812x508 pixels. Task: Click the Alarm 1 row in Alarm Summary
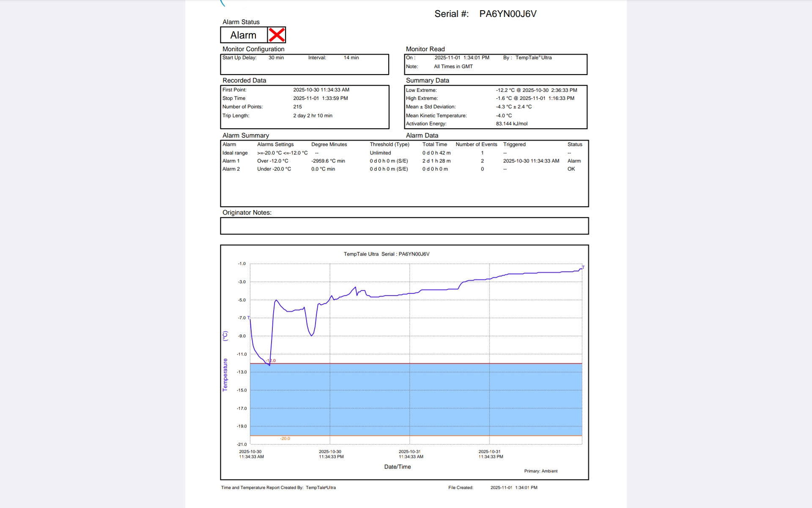tap(231, 161)
